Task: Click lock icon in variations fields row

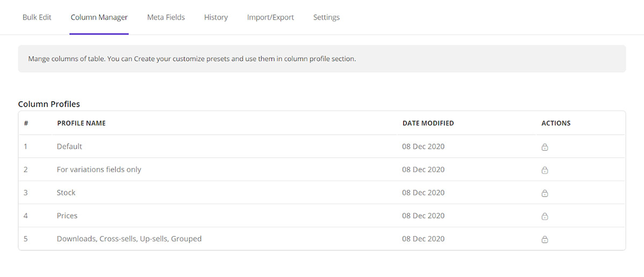Action: coord(544,170)
